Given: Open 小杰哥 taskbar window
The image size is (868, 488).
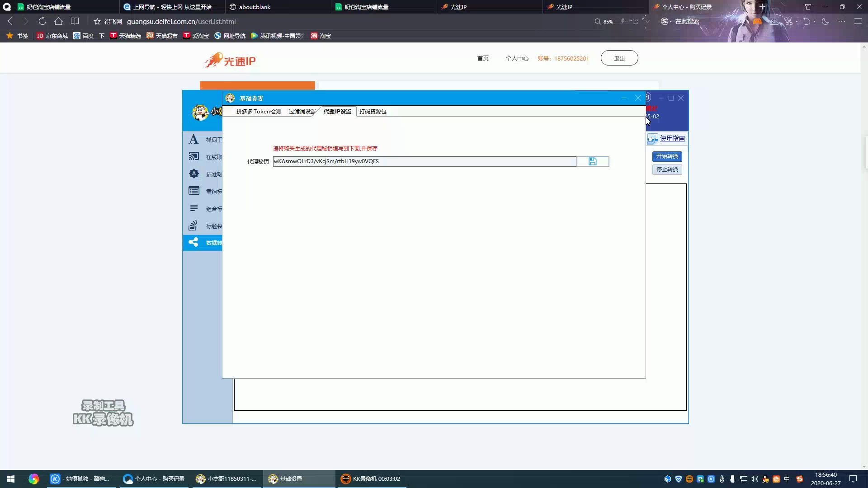Looking at the screenshot, I should tap(226, 479).
